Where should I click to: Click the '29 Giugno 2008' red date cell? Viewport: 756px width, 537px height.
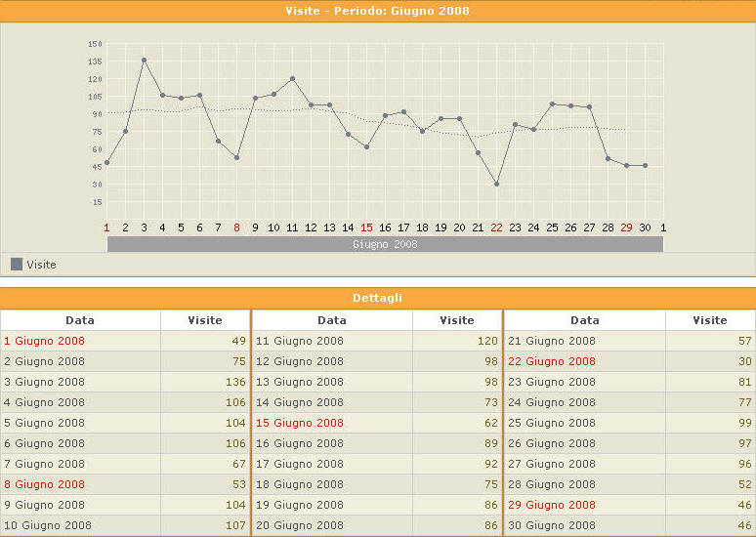pos(585,505)
